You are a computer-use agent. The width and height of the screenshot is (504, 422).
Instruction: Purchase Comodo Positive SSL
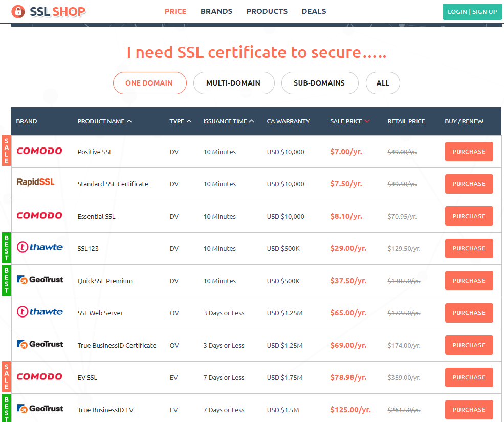[x=469, y=152]
